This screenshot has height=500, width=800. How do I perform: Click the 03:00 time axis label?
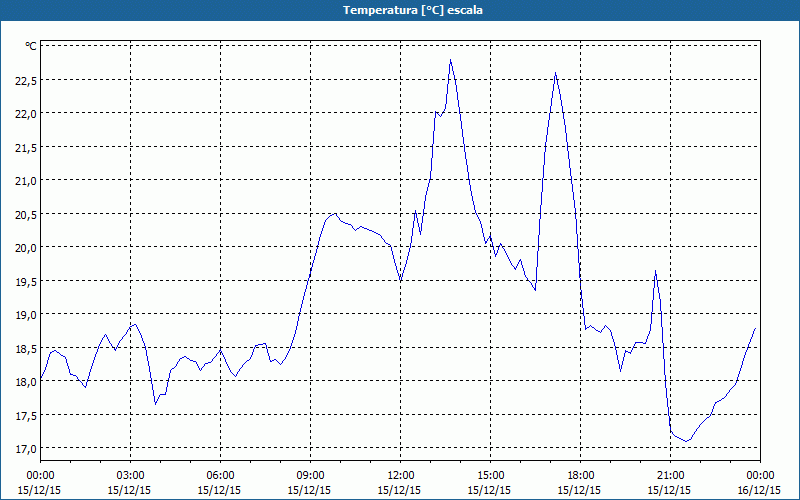coord(130,476)
